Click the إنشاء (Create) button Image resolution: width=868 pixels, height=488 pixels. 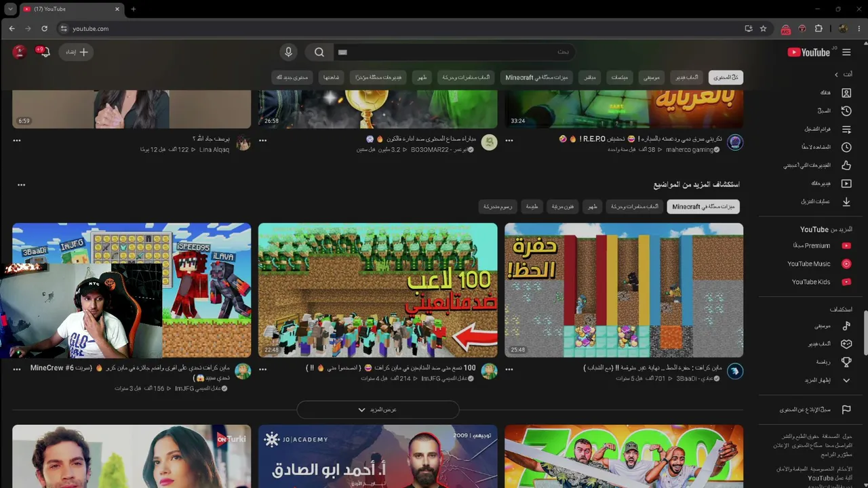click(76, 52)
